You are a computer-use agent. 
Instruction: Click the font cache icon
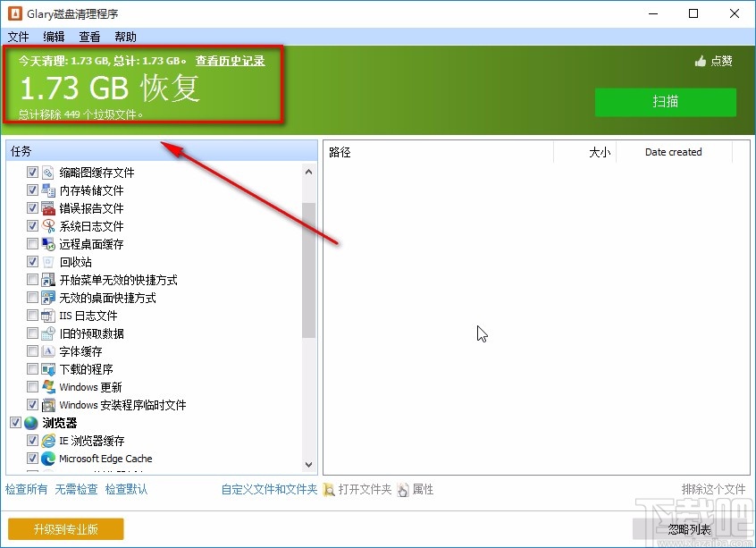tap(47, 350)
